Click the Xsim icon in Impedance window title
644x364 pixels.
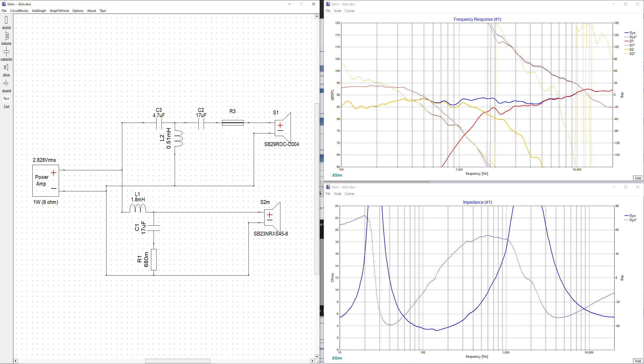pyautogui.click(x=328, y=187)
